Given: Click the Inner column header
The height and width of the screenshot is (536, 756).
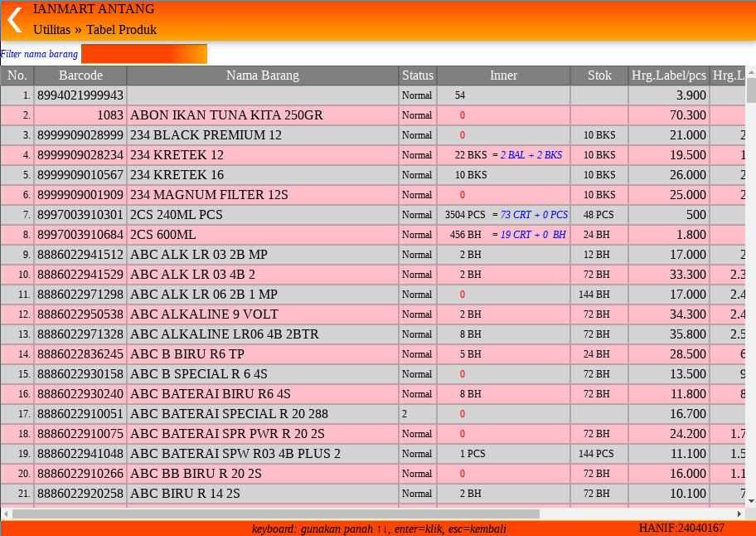Looking at the screenshot, I should pos(503,76).
